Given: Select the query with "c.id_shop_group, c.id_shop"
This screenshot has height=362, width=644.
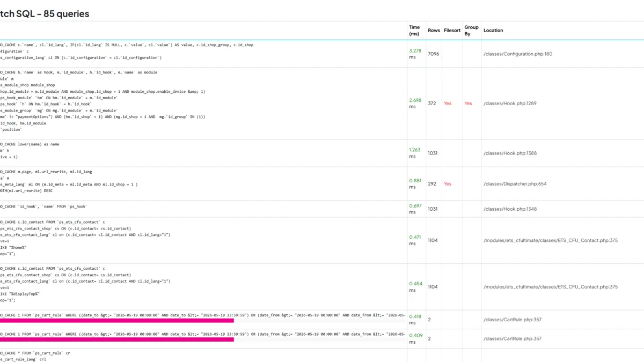Looking at the screenshot, I should point(127,45).
